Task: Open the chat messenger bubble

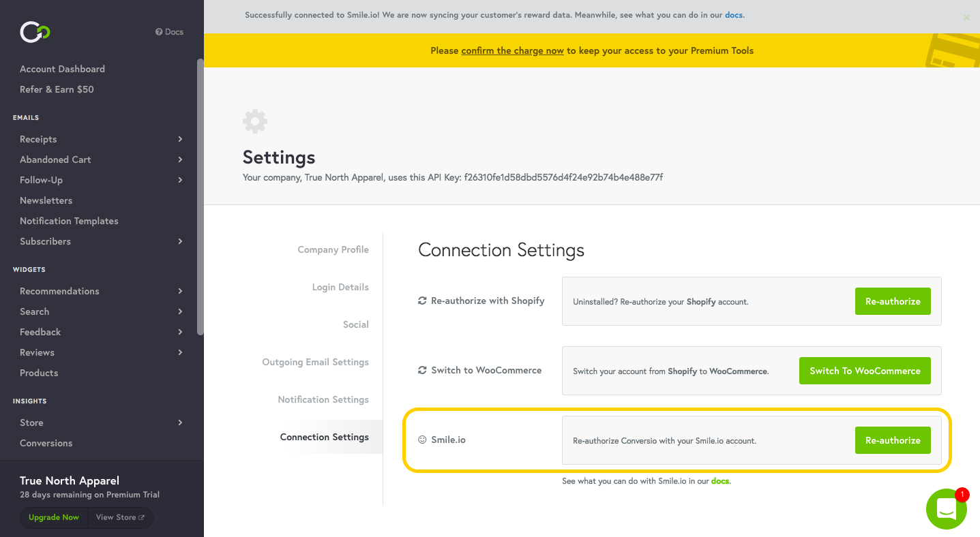Action: click(x=947, y=509)
